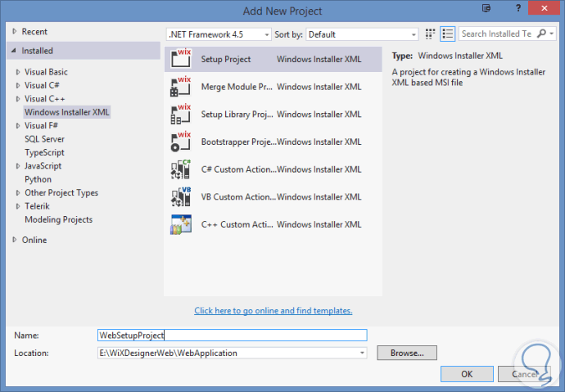Open the Sort by Default dropdown
Image resolution: width=565 pixels, height=392 pixels.
click(414, 35)
